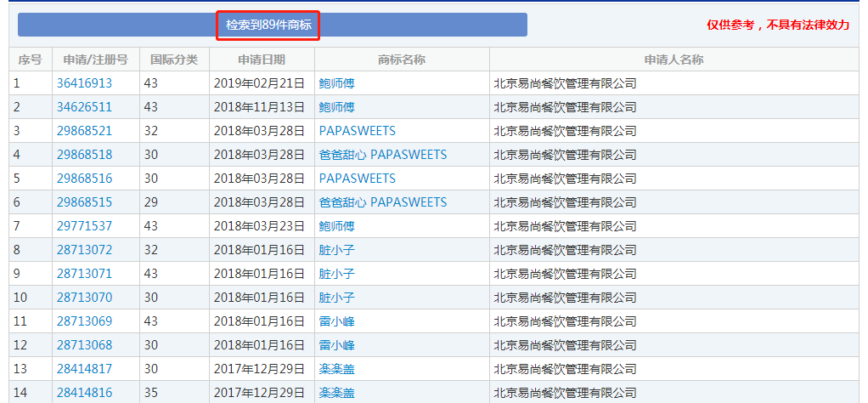
Task: Open registration number 29868518
Action: [x=84, y=155]
